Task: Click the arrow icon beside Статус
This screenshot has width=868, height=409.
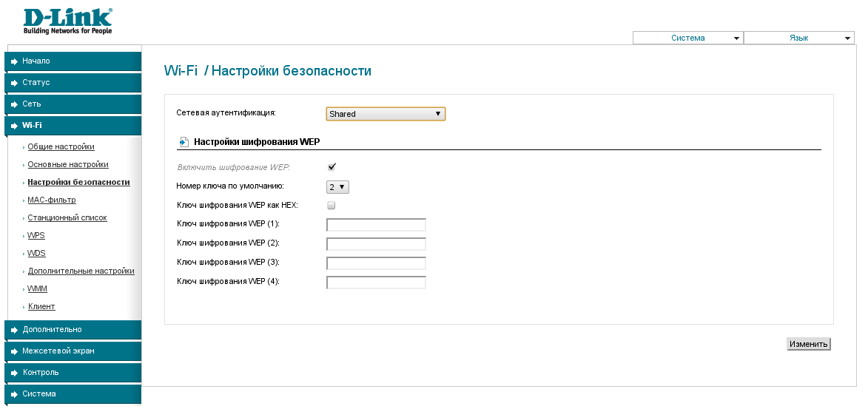Action: pyautogui.click(x=14, y=83)
